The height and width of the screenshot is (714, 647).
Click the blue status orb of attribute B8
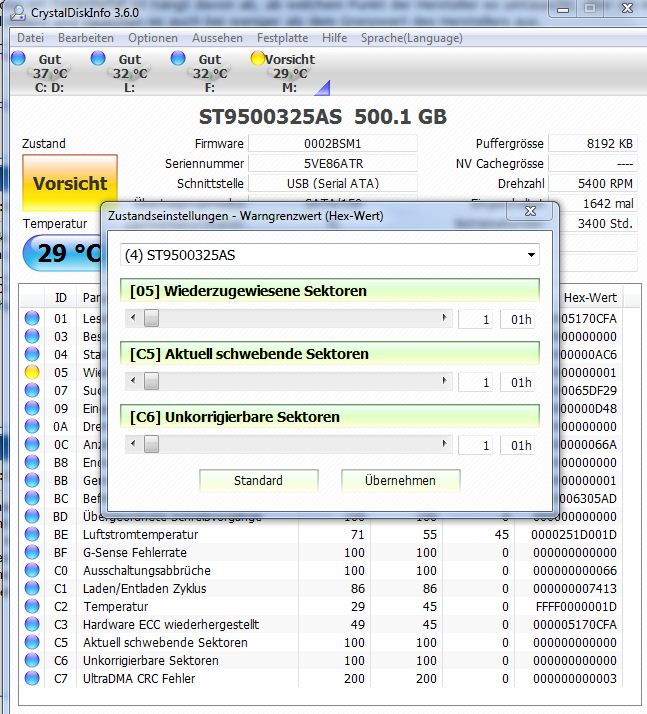click(32, 462)
